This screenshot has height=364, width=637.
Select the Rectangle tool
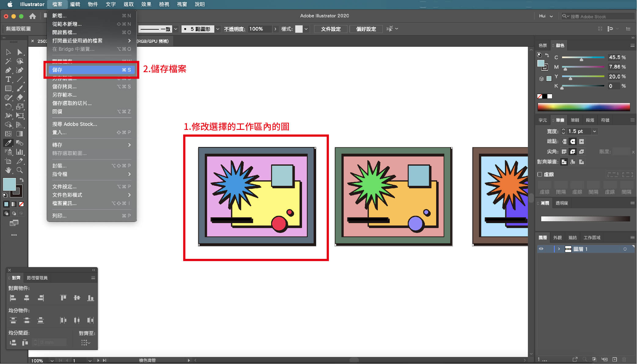(8, 89)
